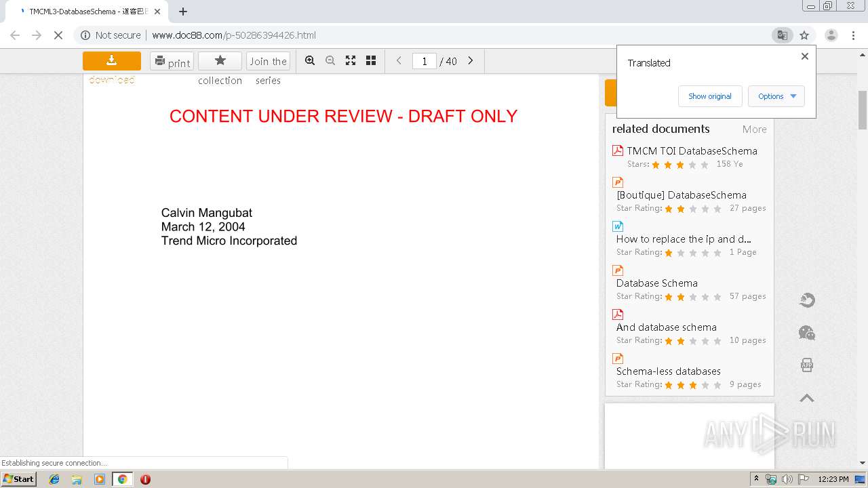Click the address bar URL
The image size is (868, 488).
coord(234,35)
